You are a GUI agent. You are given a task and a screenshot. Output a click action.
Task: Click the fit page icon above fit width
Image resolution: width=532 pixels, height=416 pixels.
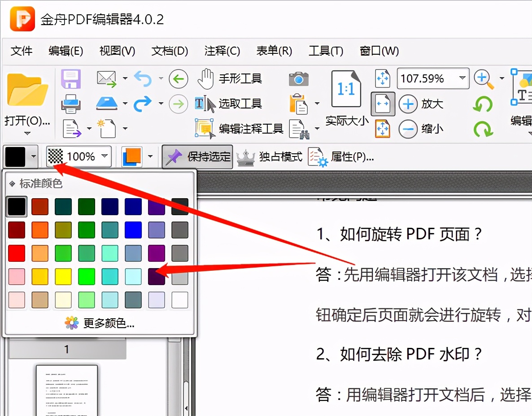tap(383, 78)
